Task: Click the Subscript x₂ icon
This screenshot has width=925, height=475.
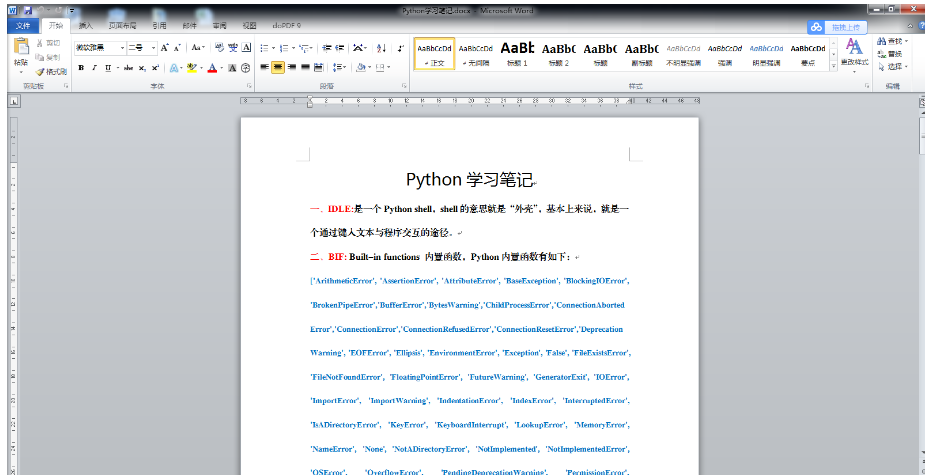Action: click(142, 68)
